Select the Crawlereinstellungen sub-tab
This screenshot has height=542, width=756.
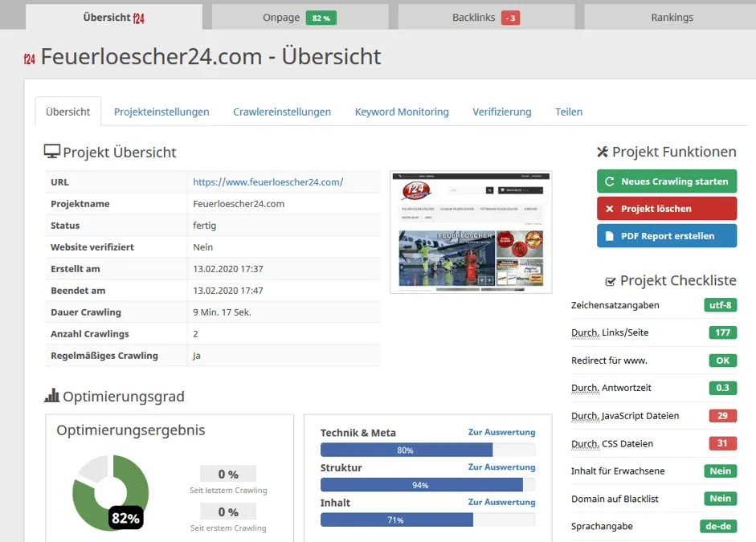282,112
